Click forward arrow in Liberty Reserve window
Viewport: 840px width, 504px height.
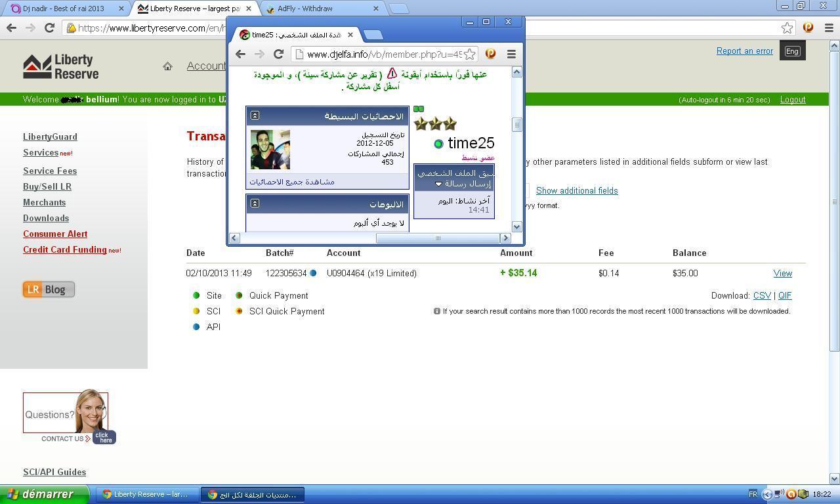click(x=30, y=28)
